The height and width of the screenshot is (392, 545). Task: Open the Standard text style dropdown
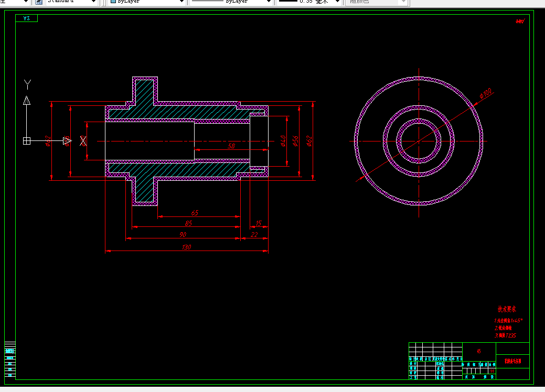(71, 2)
